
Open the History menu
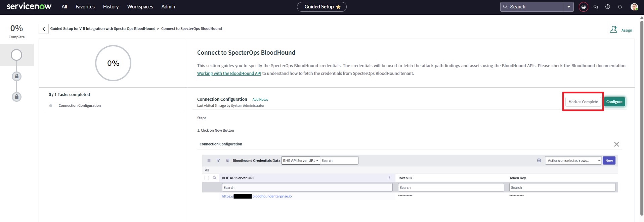click(x=111, y=7)
